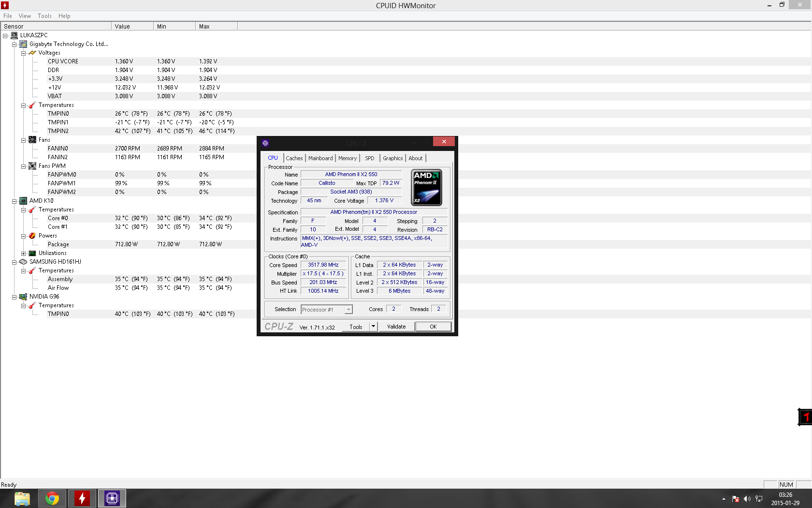This screenshot has width=812, height=508.
Task: Click the NVIDIA Temperatures thermometer icon
Action: click(x=32, y=305)
